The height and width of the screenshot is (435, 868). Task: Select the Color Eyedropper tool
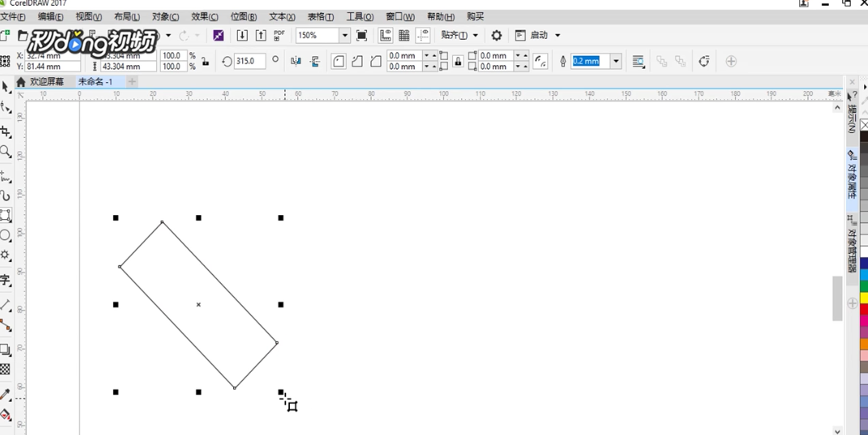click(6, 394)
